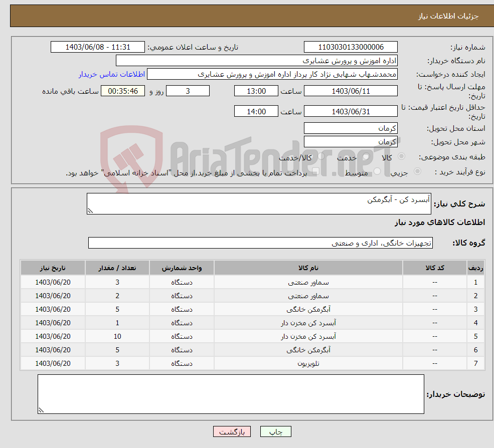Click the 13:00 reply time field

coord(256,91)
